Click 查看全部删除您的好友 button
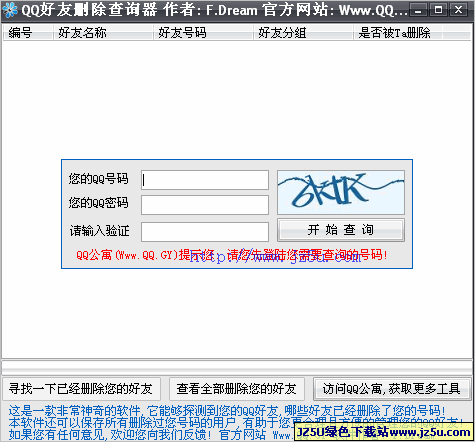The height and width of the screenshot is (442, 475). 237,389
